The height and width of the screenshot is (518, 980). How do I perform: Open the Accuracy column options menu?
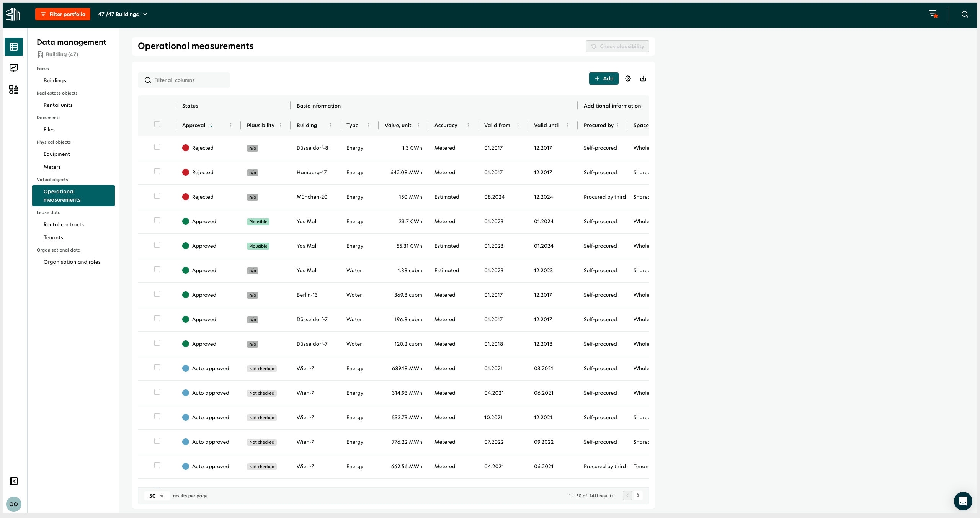point(468,125)
